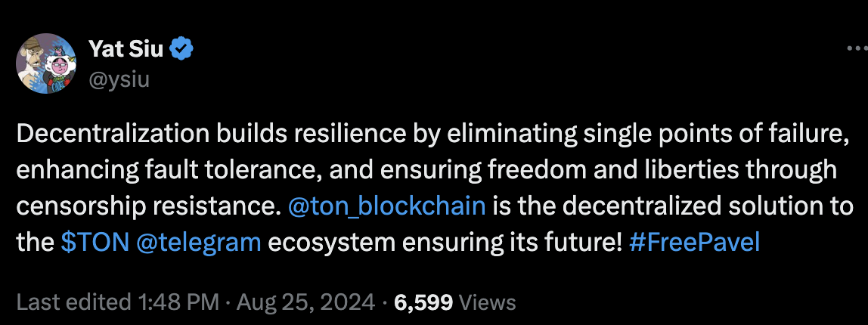Open the three-dot more options menu
The image size is (868, 325).
tap(857, 48)
